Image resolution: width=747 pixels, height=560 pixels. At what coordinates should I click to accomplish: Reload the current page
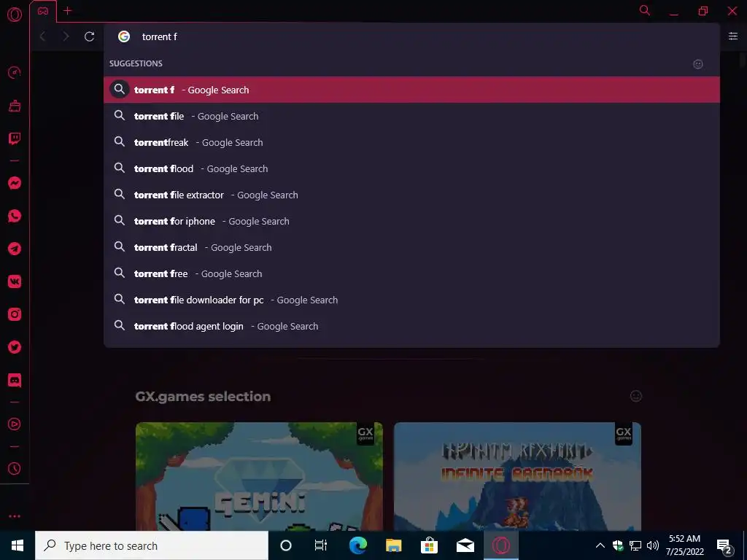point(89,36)
